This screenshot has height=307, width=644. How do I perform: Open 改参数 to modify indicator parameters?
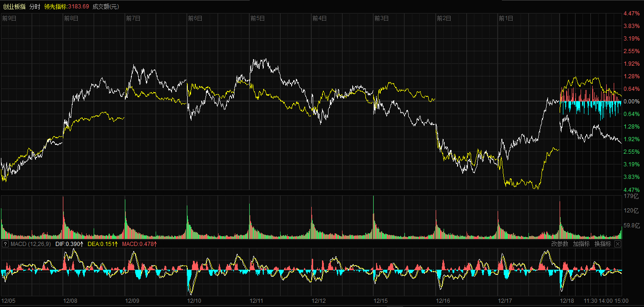pos(560,244)
